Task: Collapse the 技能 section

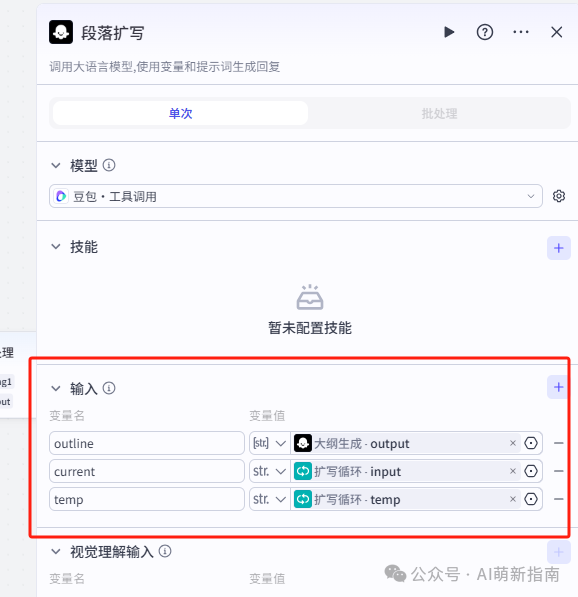Action: coord(56,247)
